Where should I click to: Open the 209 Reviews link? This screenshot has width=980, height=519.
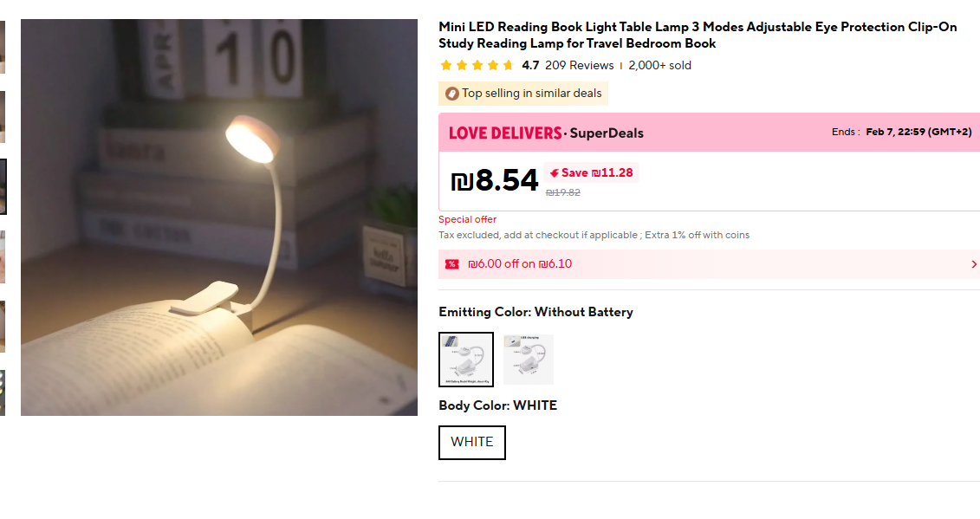pyautogui.click(x=579, y=65)
